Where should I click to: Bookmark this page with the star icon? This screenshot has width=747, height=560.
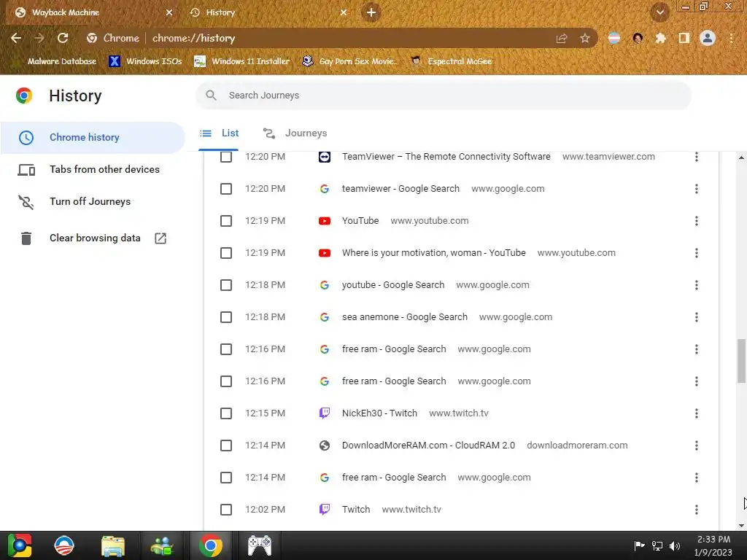click(585, 38)
